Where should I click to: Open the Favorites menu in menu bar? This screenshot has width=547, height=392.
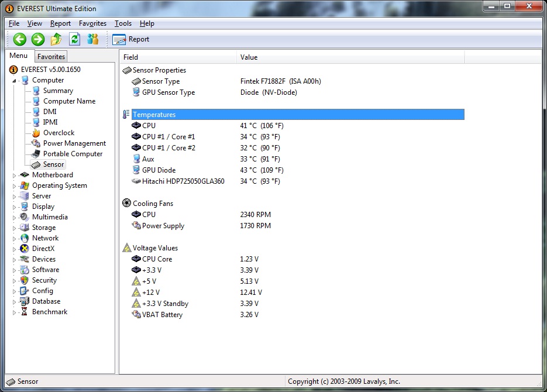click(x=92, y=23)
